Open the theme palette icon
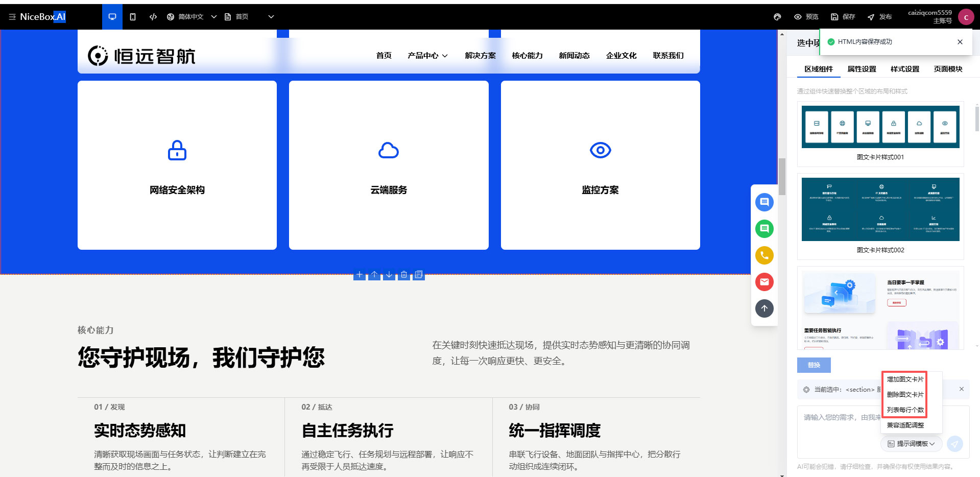The height and width of the screenshot is (477, 980). 777,17
